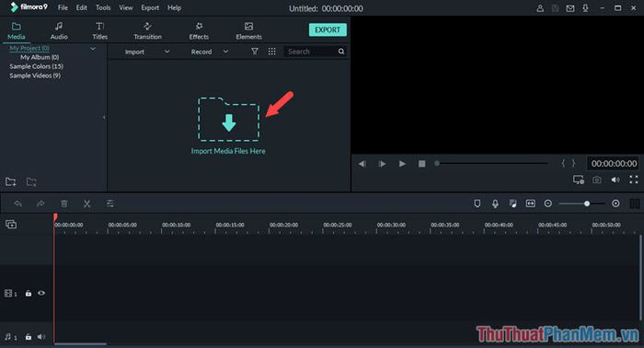644x348 pixels.
Task: Record voiceover with microphone icon
Action: click(x=495, y=203)
